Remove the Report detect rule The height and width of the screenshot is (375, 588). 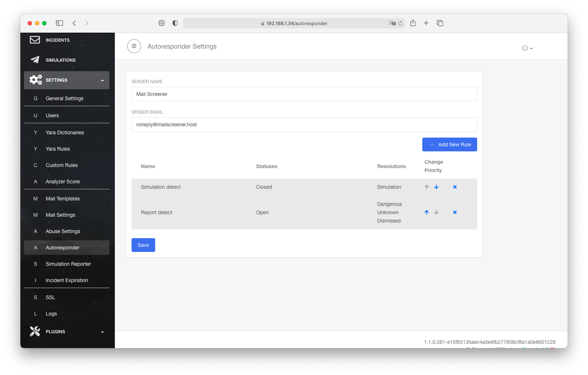[455, 212]
